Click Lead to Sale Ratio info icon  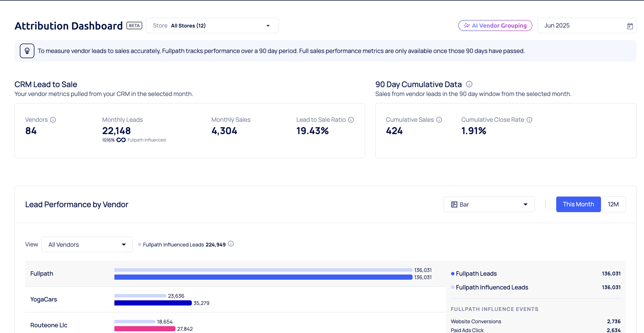[351, 120]
